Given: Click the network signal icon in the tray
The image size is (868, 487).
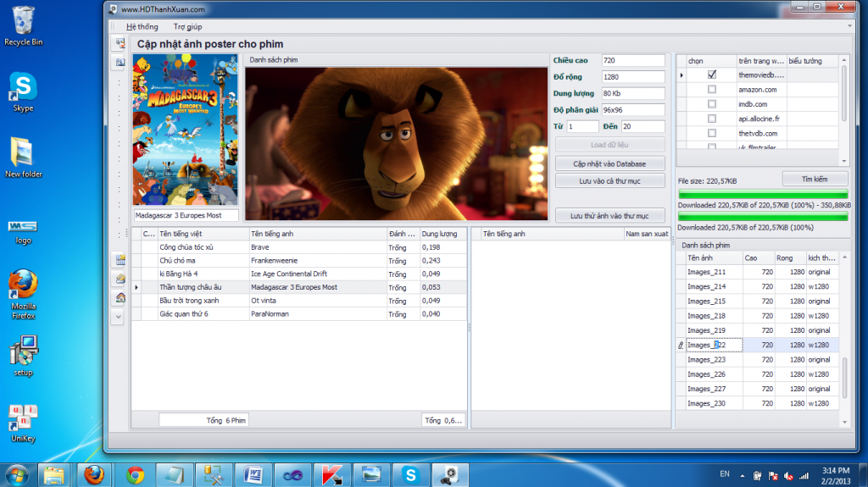Looking at the screenshot, I should click(x=804, y=476).
